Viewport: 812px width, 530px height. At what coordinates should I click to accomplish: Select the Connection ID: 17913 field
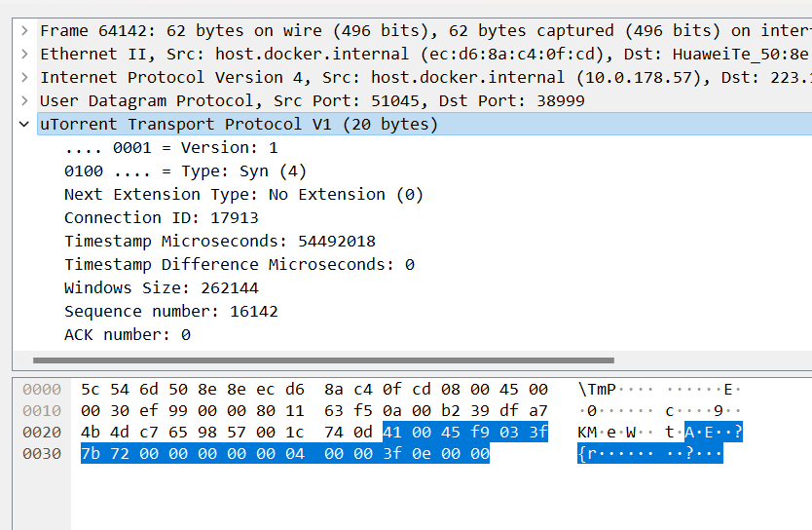pyautogui.click(x=161, y=217)
